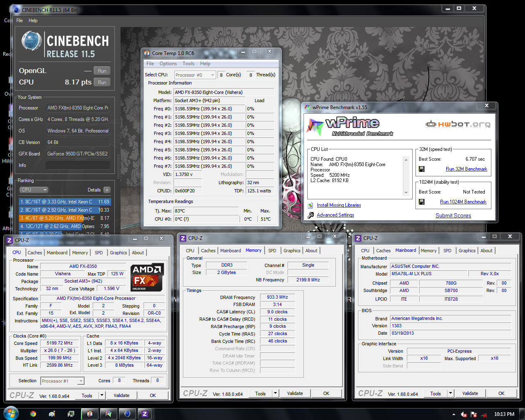Open the Paint taskbar icon
Image resolution: width=525 pixels, height=420 pixels.
point(52,414)
